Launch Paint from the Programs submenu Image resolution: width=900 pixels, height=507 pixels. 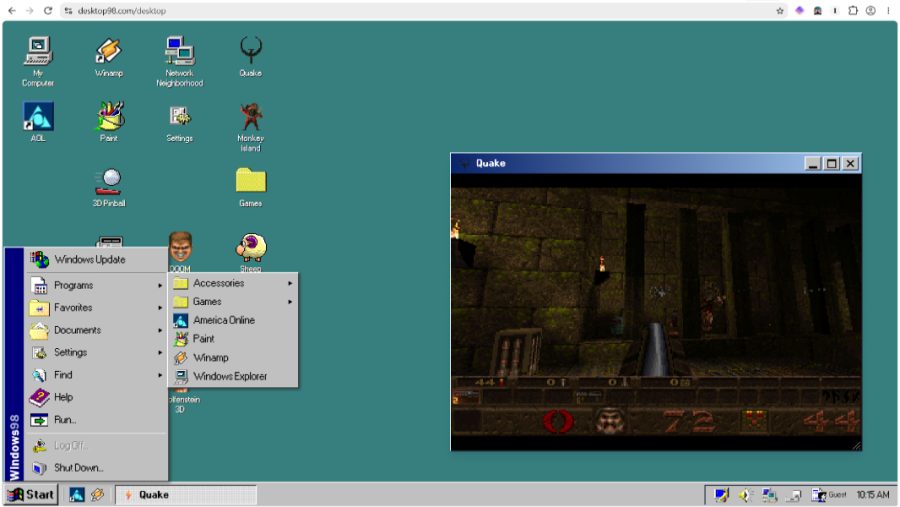(233, 339)
